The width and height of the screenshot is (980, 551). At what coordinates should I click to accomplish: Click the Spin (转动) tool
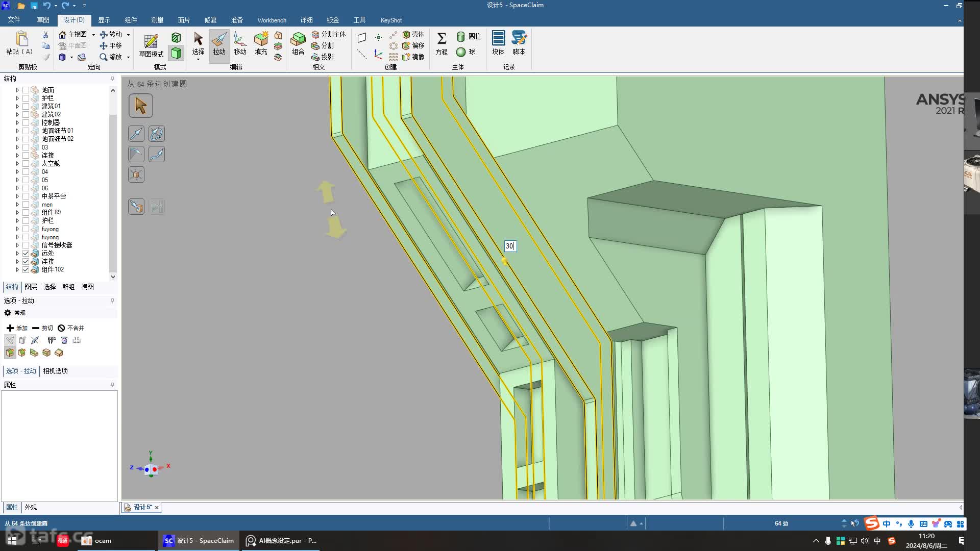[111, 34]
